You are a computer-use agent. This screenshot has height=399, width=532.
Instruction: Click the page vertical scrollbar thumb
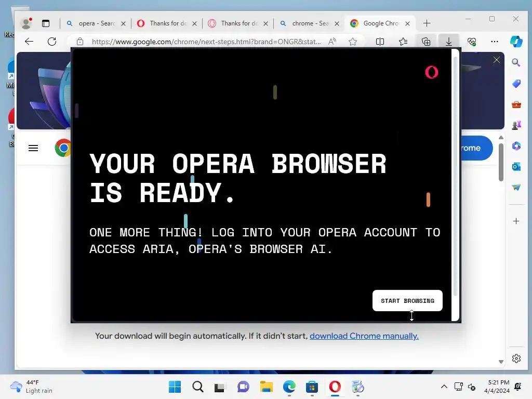click(x=501, y=162)
